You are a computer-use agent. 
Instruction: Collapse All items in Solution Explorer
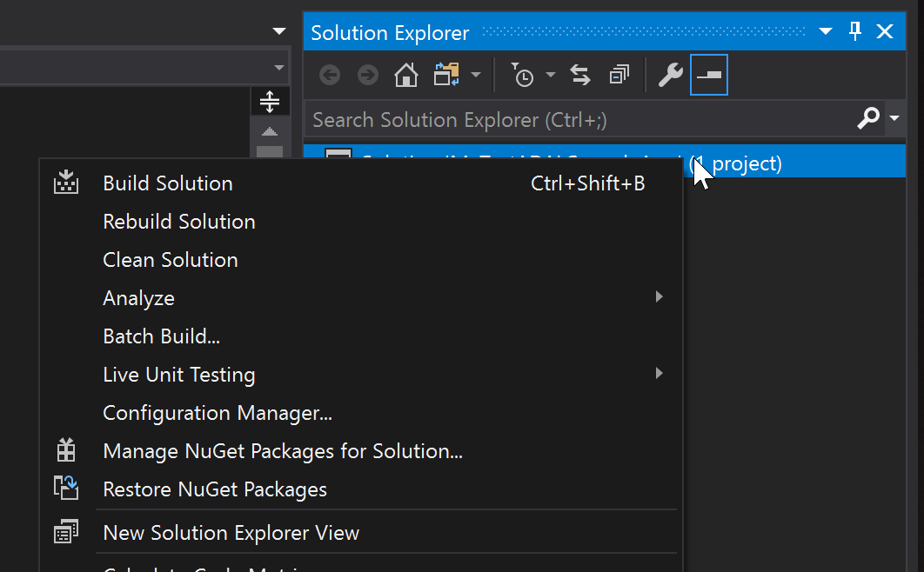point(619,75)
